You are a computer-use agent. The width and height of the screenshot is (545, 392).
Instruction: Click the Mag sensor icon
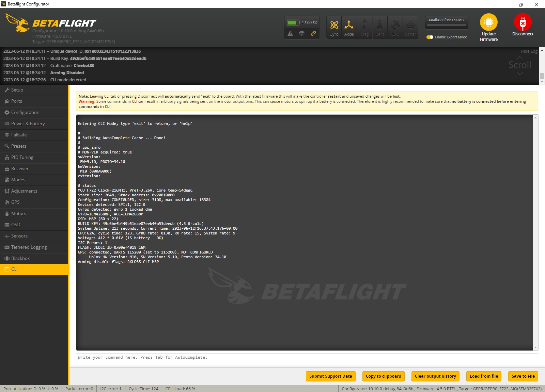tap(364, 27)
